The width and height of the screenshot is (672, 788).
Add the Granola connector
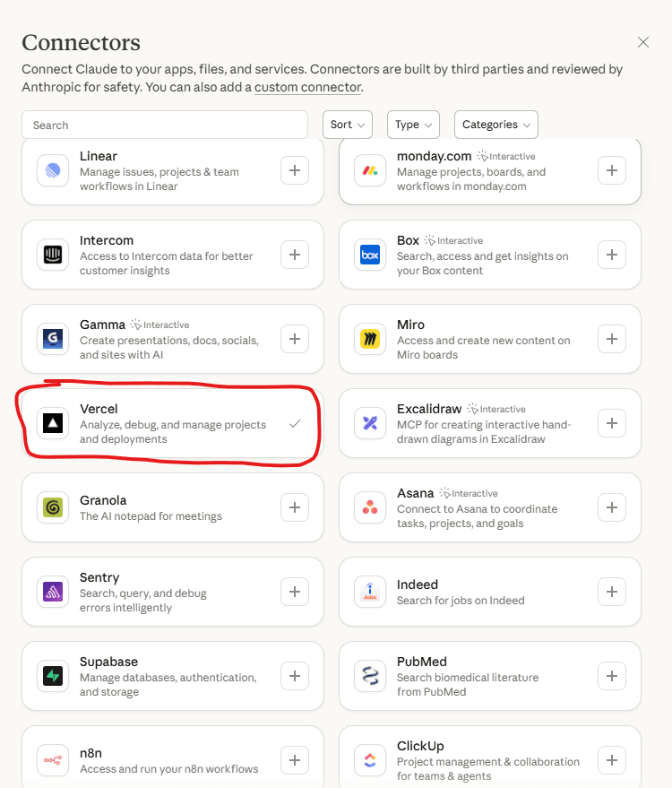pyautogui.click(x=295, y=507)
